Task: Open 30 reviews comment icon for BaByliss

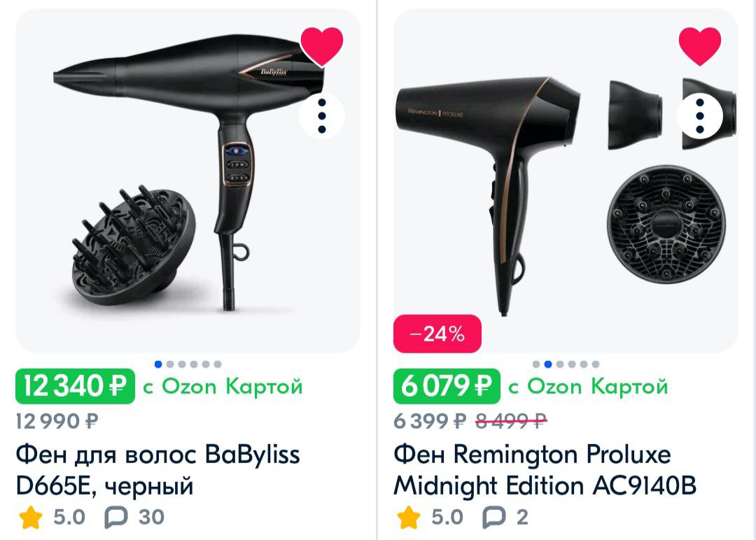Action: pyautogui.click(x=115, y=518)
